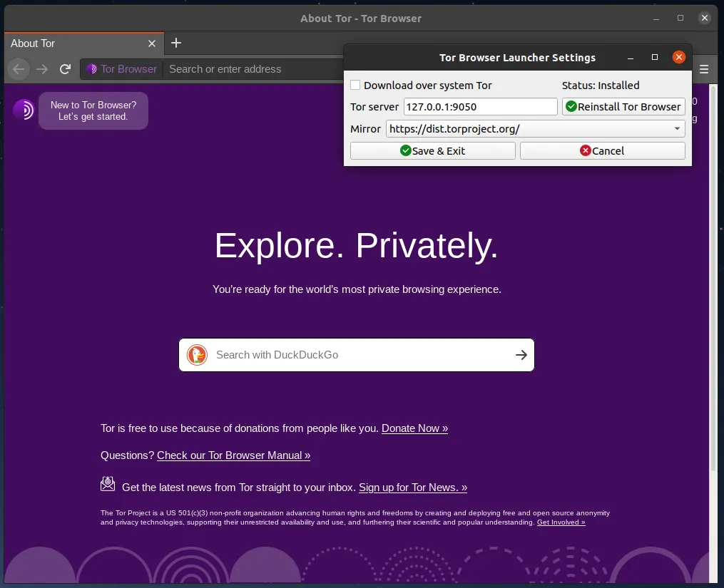
Task: Click the page's vertical scrollbar
Action: point(713,285)
